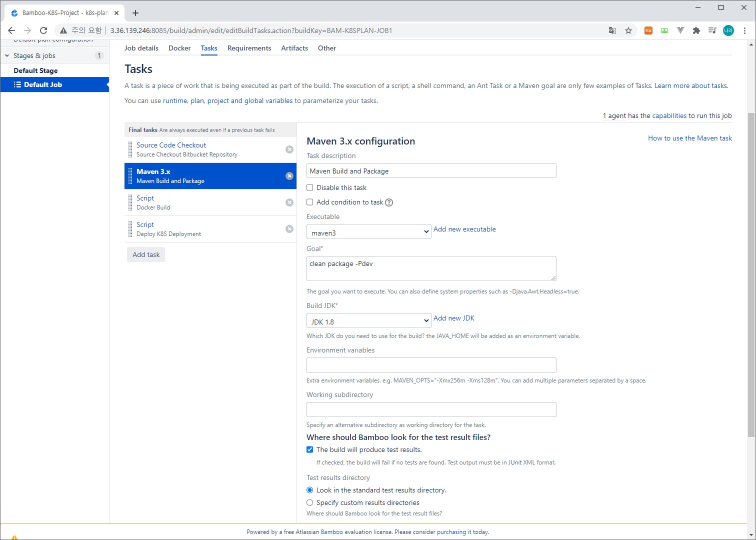Click the not-secure warning icon
Screen dimensions: 756x540
63,30
